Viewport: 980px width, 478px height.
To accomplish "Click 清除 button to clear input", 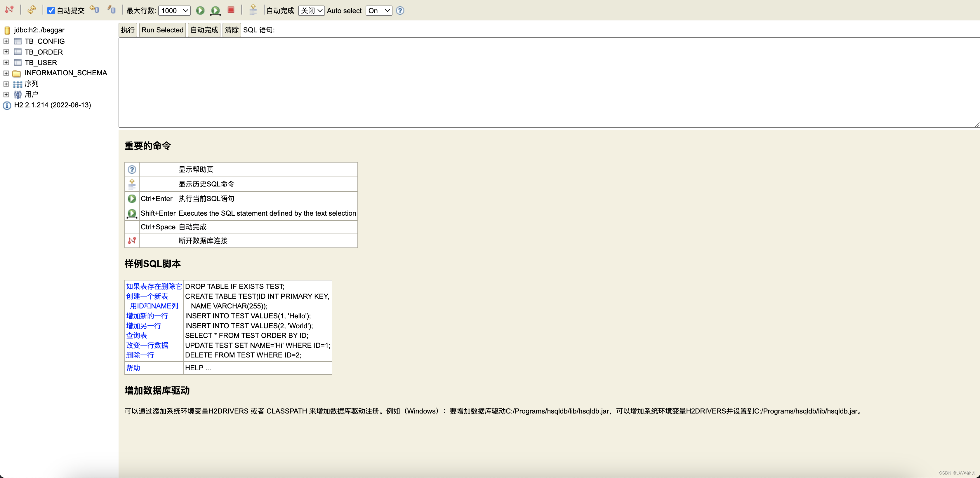I will pyautogui.click(x=231, y=29).
